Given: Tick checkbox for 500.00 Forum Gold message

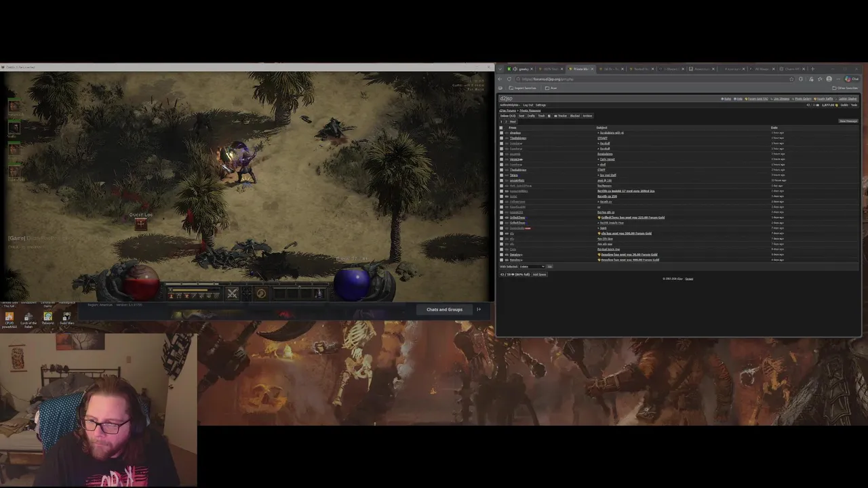Looking at the screenshot, I should point(501,233).
